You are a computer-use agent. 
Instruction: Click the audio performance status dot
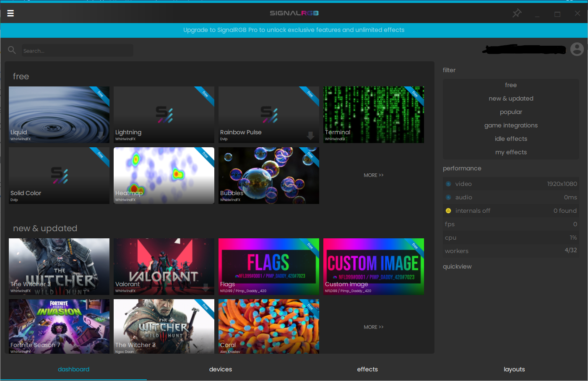[x=448, y=197]
